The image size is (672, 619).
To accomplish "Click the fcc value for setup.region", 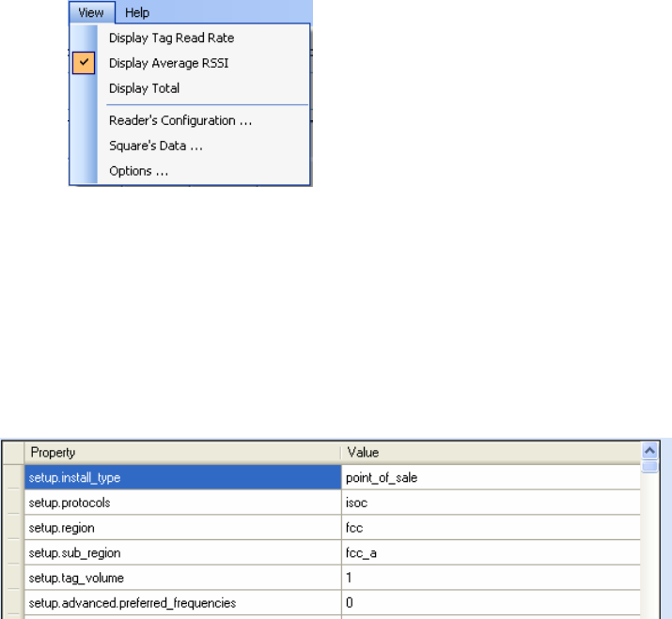I will pyautogui.click(x=491, y=528).
